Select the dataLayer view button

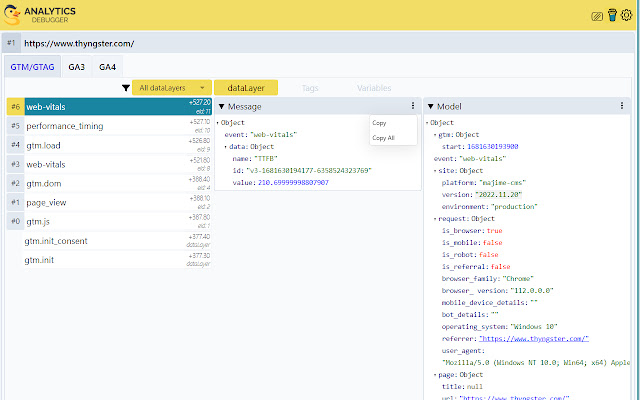pos(246,88)
